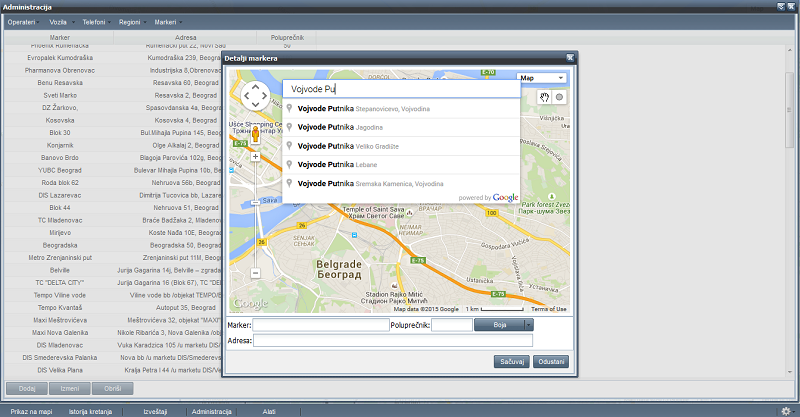Choose suggestion Vojvode Putnika Stepanovićevo, Vojvodina
Image resolution: width=800 pixels, height=417 pixels.
point(402,109)
